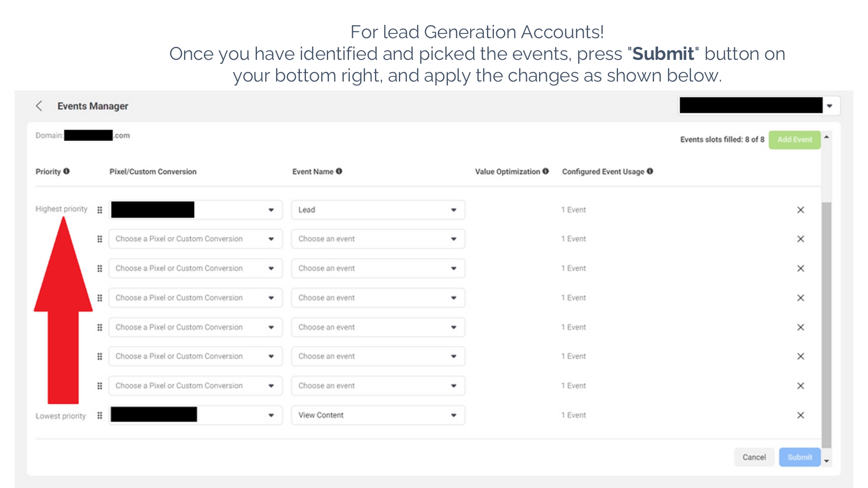Click the Event Name info icon
The image size is (868, 488).
pos(339,171)
